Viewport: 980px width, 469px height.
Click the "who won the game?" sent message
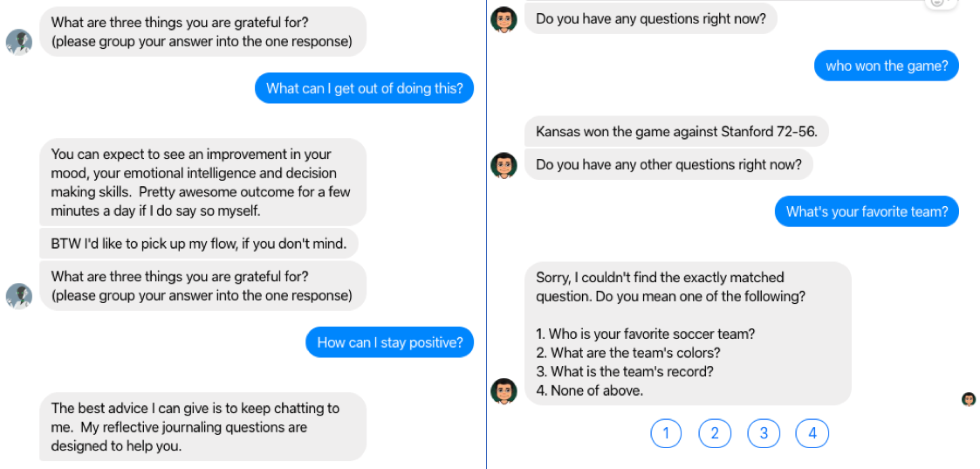(x=887, y=66)
